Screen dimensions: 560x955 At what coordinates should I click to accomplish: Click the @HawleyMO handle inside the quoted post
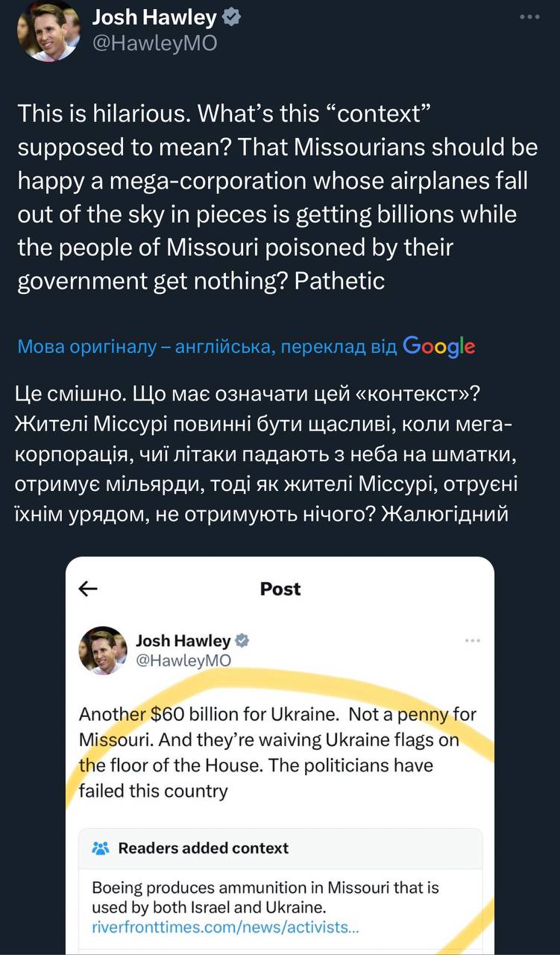click(183, 660)
